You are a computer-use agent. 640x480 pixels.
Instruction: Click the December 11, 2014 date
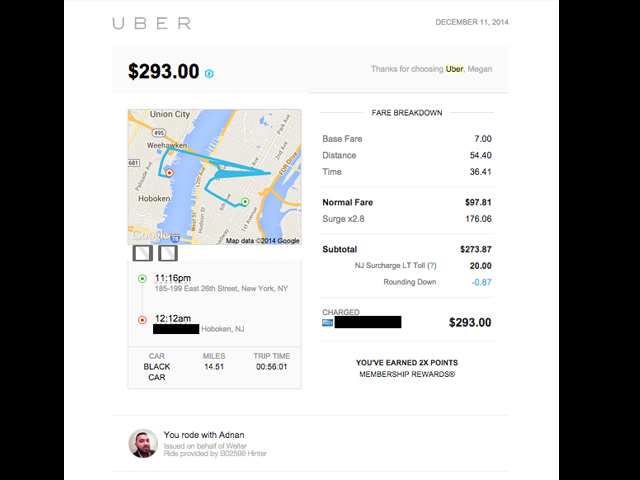coord(471,22)
